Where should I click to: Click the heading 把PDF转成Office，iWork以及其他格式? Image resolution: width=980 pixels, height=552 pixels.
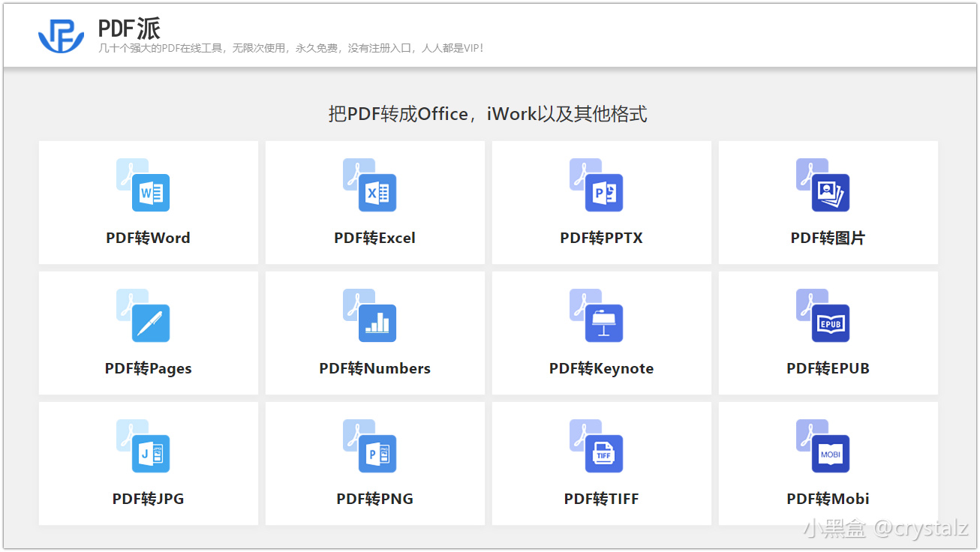[x=488, y=114]
